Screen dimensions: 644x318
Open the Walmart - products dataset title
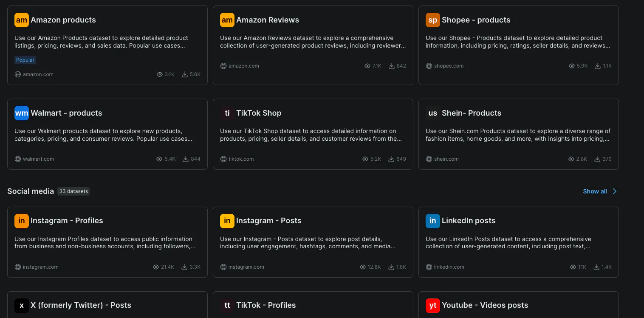66,113
